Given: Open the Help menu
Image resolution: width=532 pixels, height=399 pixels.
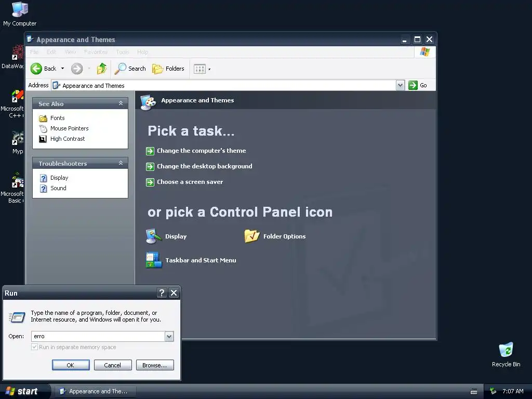Looking at the screenshot, I should click(x=142, y=52).
